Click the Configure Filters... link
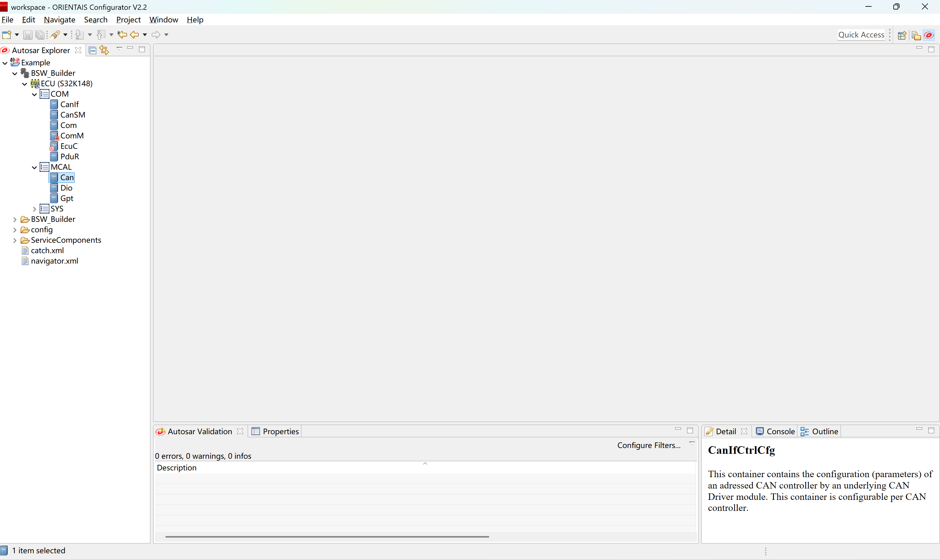The height and width of the screenshot is (560, 940). 648,445
